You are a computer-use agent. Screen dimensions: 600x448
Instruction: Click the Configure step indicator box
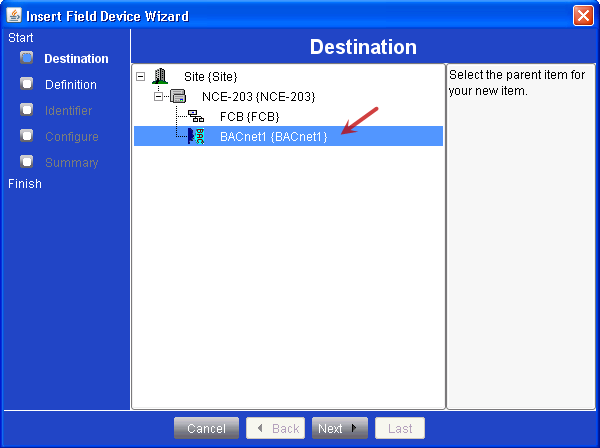26,135
